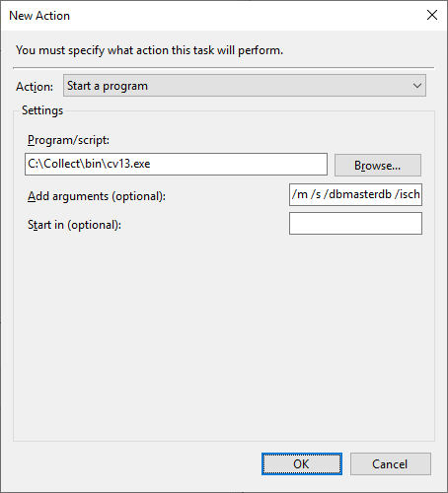Focus the Add arguments text box
Viewport: 448px width, 493px height.
pos(355,195)
